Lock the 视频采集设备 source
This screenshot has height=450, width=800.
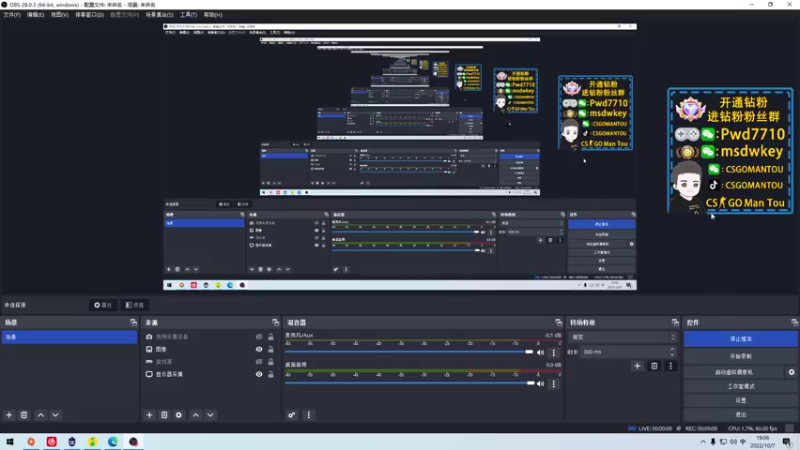pyautogui.click(x=271, y=337)
